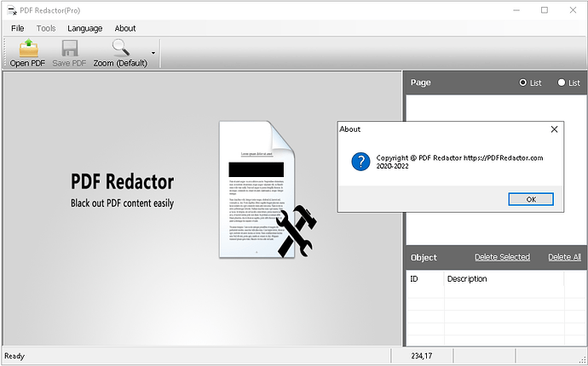Select the first List radio button

522,83
